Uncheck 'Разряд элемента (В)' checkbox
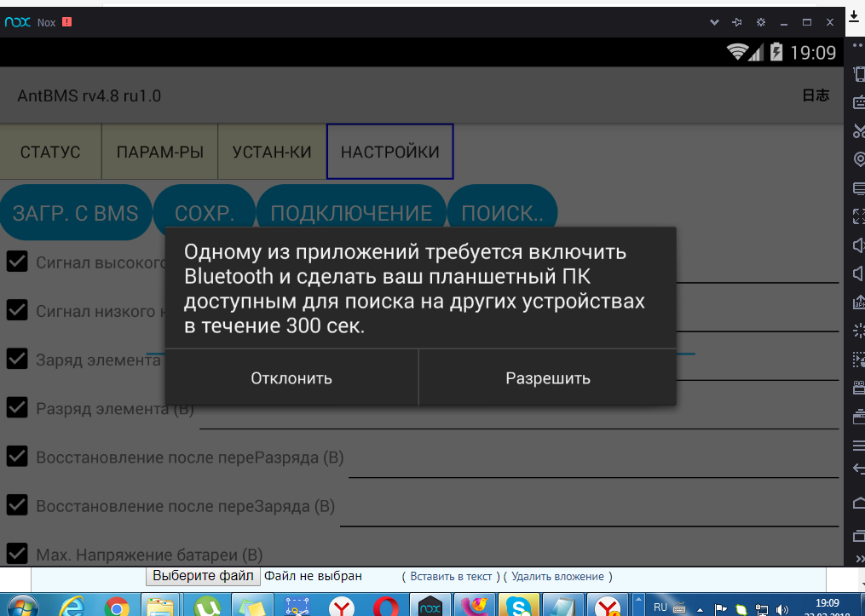Image resolution: width=865 pixels, height=616 pixels. point(17,408)
